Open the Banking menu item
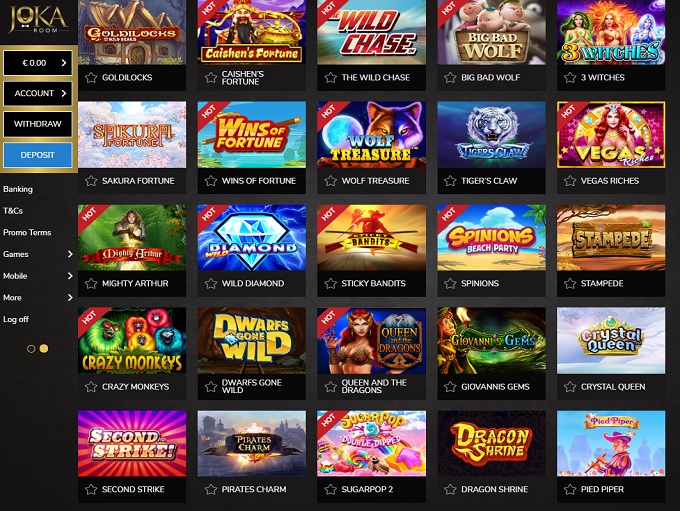This screenshot has width=680, height=511. click(x=18, y=189)
